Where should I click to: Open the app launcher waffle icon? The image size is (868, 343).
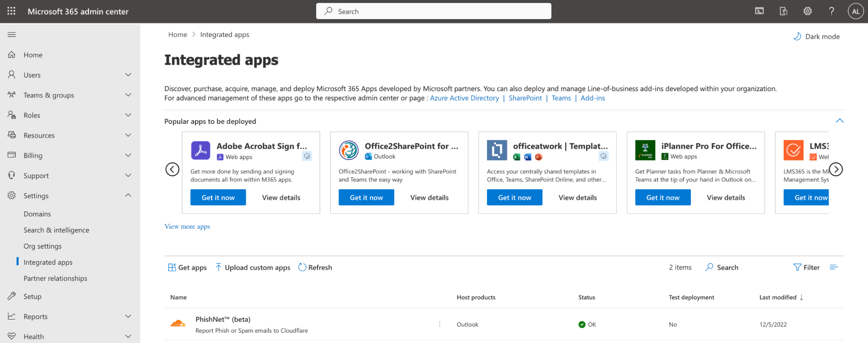pyautogui.click(x=11, y=11)
